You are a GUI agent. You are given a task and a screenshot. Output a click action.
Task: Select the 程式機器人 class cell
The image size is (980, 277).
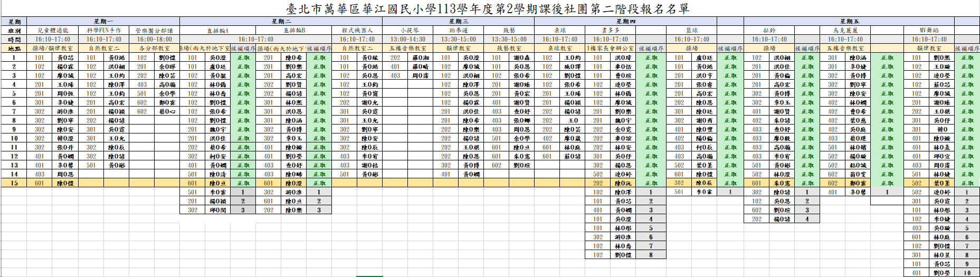pos(357,31)
